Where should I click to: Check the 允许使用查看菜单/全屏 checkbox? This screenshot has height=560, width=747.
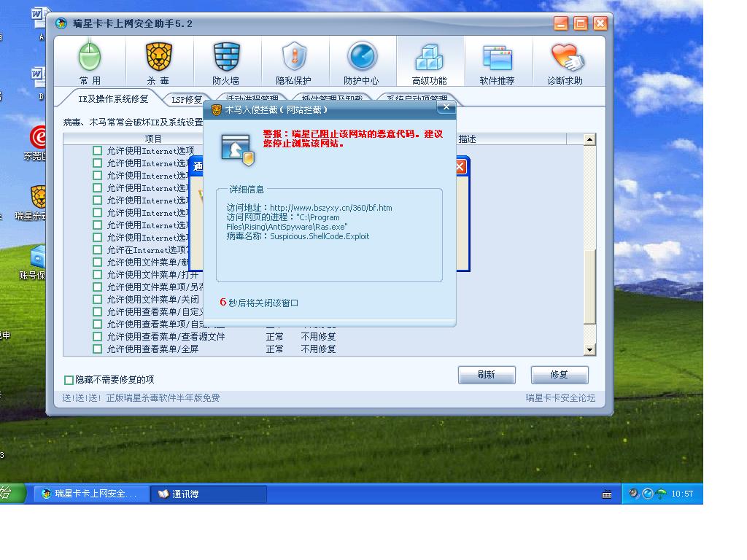(x=97, y=349)
